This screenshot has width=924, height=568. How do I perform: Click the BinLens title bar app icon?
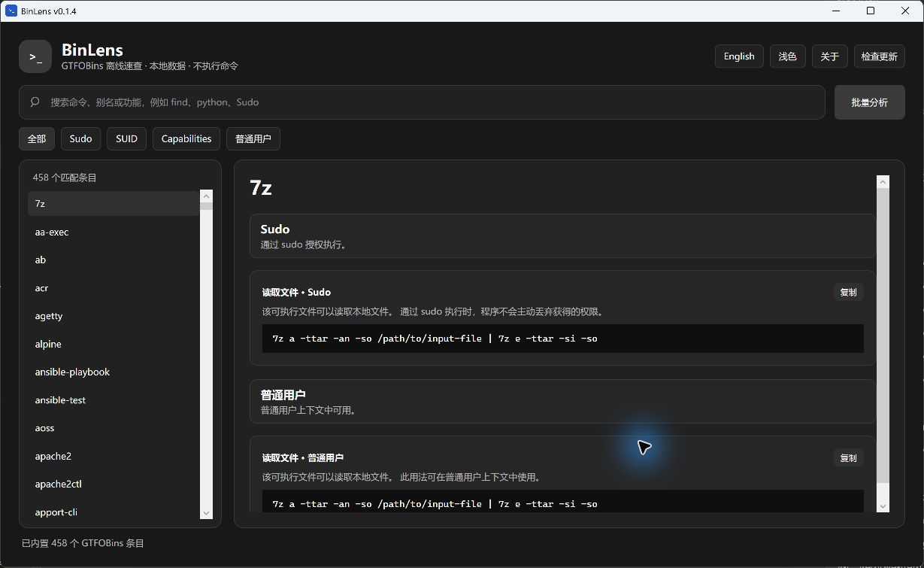11,11
